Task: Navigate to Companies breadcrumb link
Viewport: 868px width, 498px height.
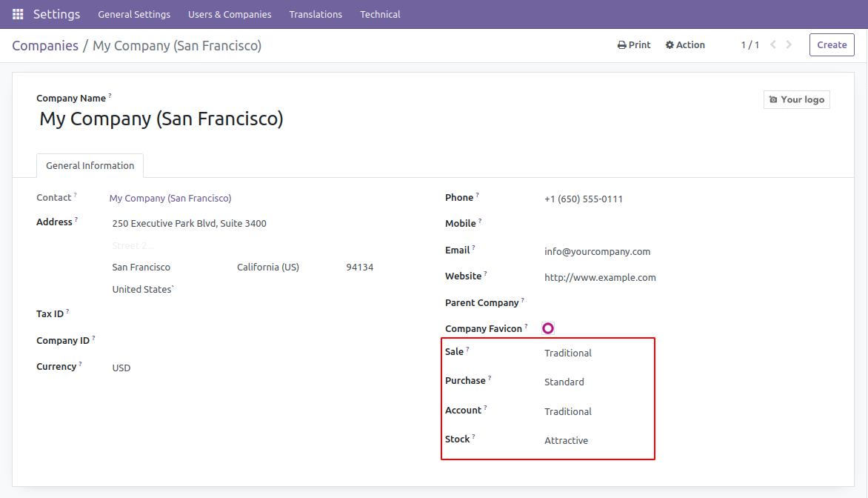Action: pyautogui.click(x=45, y=46)
